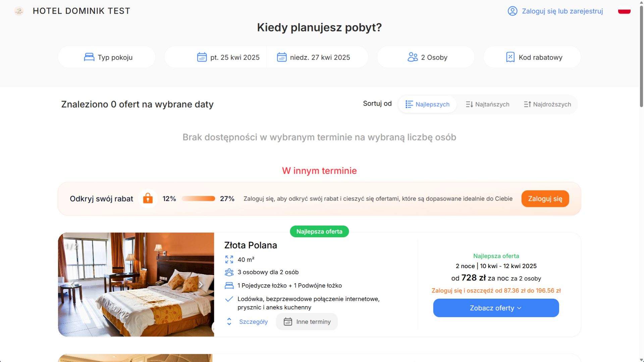Expand the Zobacz oferty dropdown
Screen dimensions: 644x362
(x=496, y=308)
